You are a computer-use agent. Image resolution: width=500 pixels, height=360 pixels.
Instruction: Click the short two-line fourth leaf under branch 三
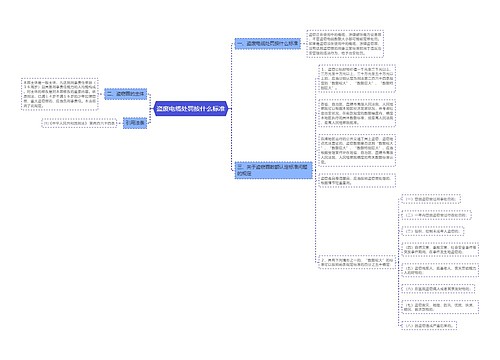pyautogui.click(x=357, y=180)
